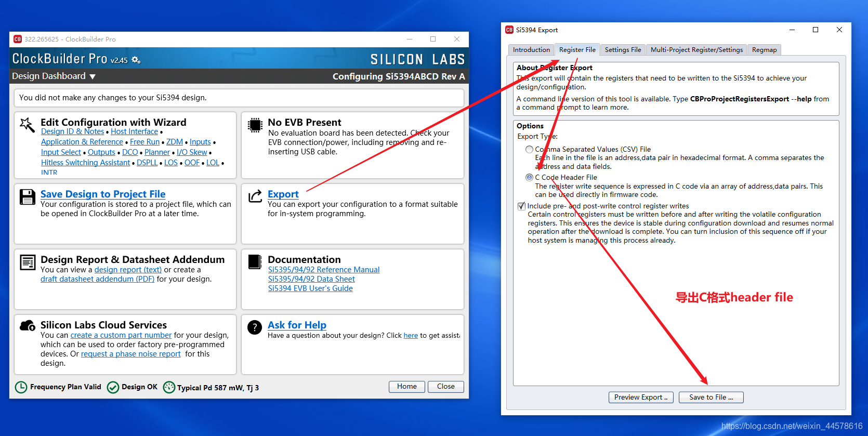Open the Regmap tab
The height and width of the screenshot is (436, 868).
click(x=764, y=50)
